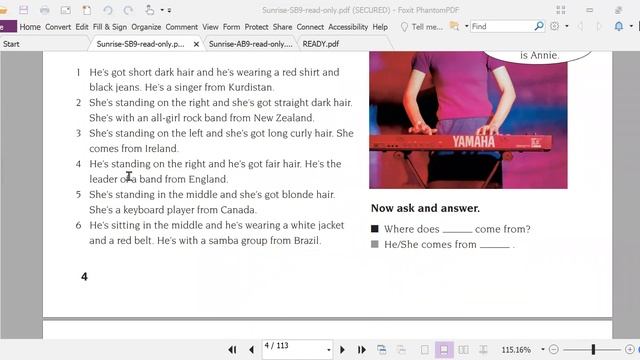Click the previous view icon in status bar

382,349
